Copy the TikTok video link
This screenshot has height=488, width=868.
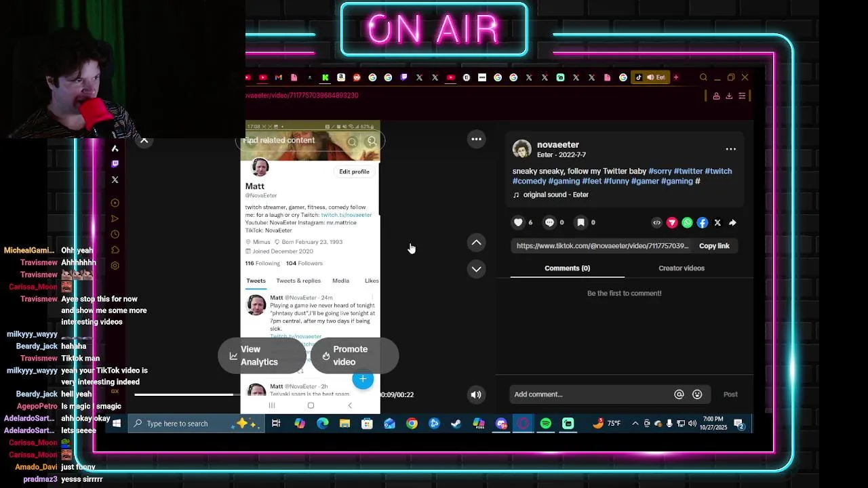(714, 246)
